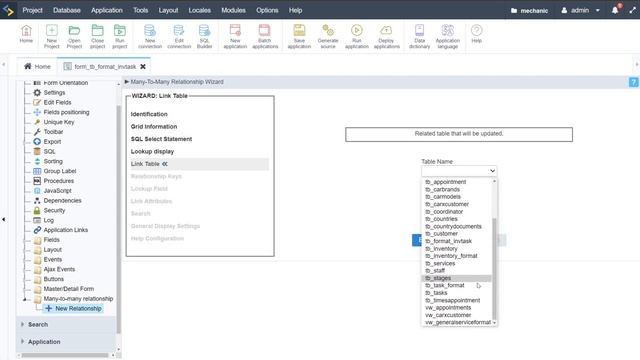
Task: Collapse Many-To-Many Relationship Wizard header
Action: (127, 82)
